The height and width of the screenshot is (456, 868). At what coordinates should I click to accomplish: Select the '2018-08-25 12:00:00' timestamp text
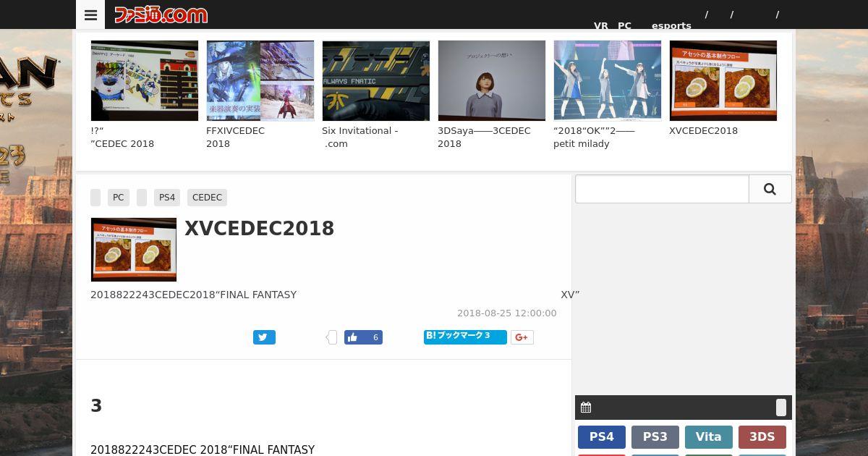(x=507, y=313)
